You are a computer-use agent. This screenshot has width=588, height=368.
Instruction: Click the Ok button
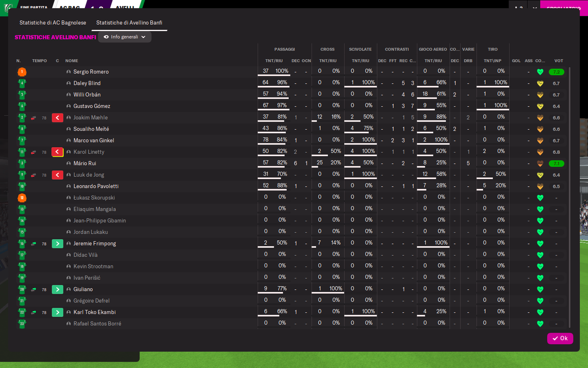pyautogui.click(x=560, y=338)
